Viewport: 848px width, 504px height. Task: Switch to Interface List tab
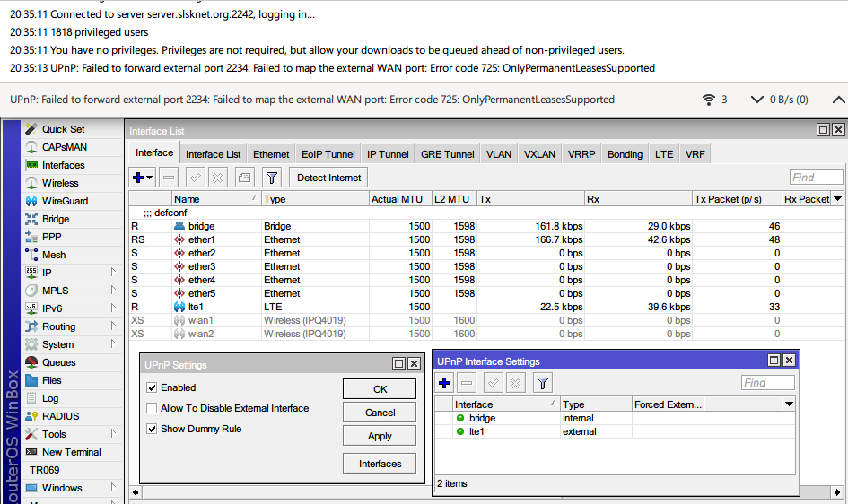point(213,154)
